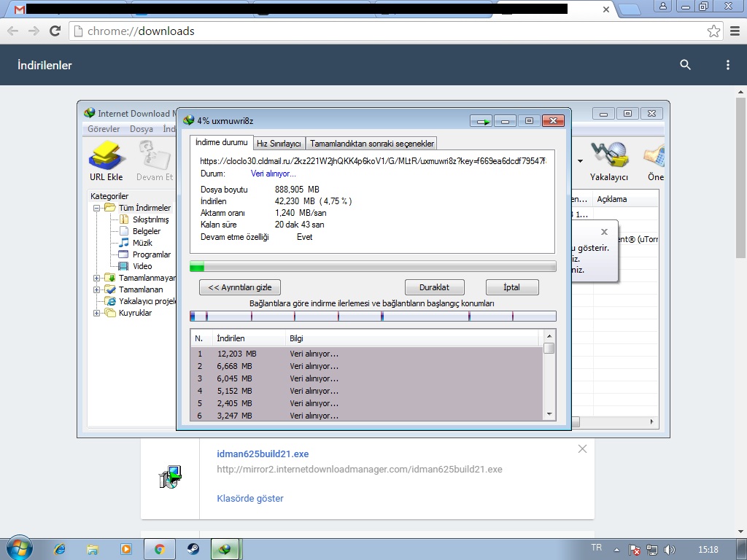747x560 pixels.
Task: Click the İptal button
Action: pos(511,287)
